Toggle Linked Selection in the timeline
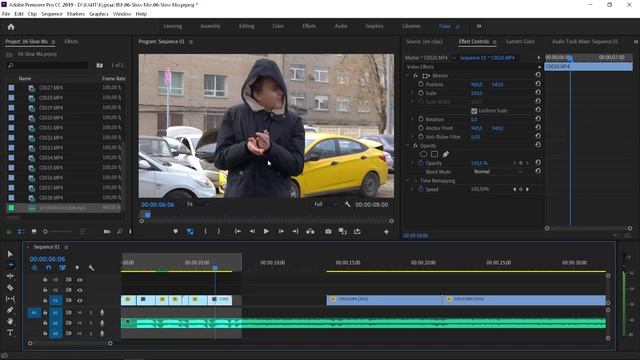Image resolution: width=640 pixels, height=360 pixels. point(62,268)
